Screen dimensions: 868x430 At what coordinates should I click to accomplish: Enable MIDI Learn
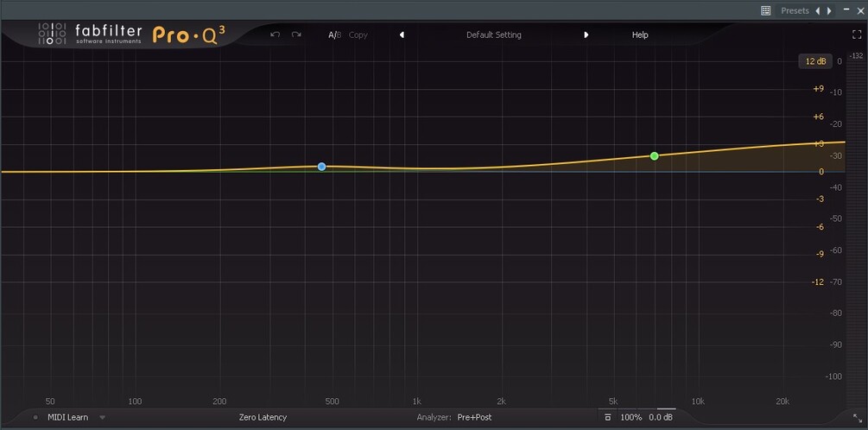tap(67, 417)
